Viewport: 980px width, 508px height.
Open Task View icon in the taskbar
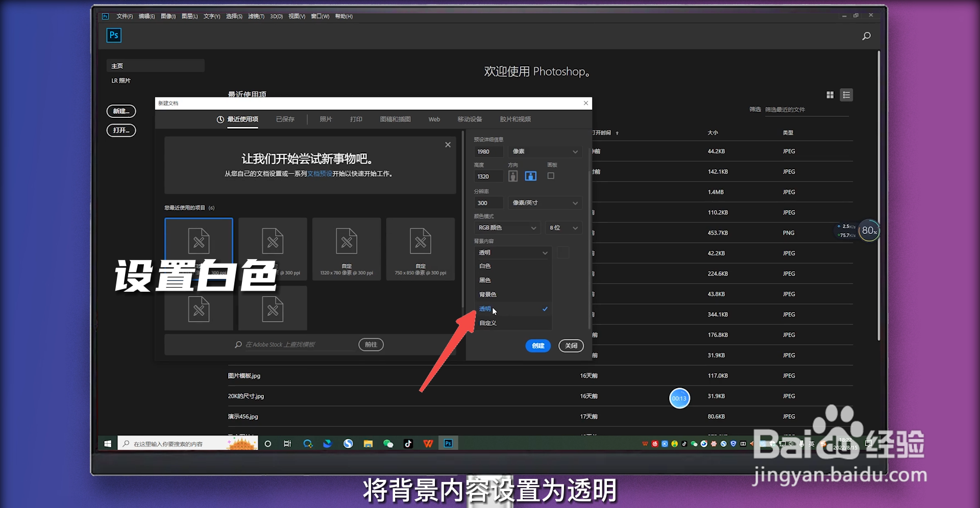pos(287,444)
